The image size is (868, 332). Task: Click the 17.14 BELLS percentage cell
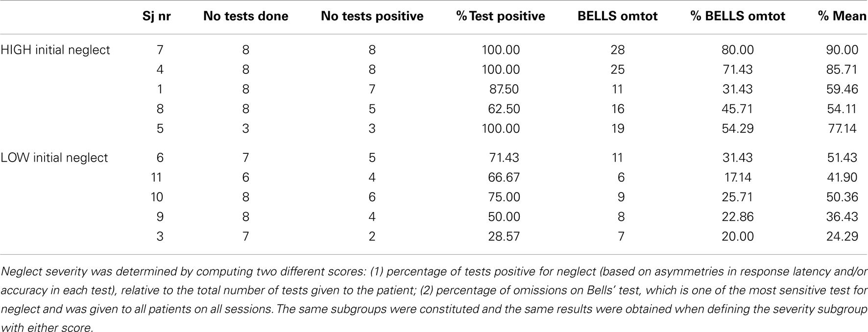click(738, 177)
